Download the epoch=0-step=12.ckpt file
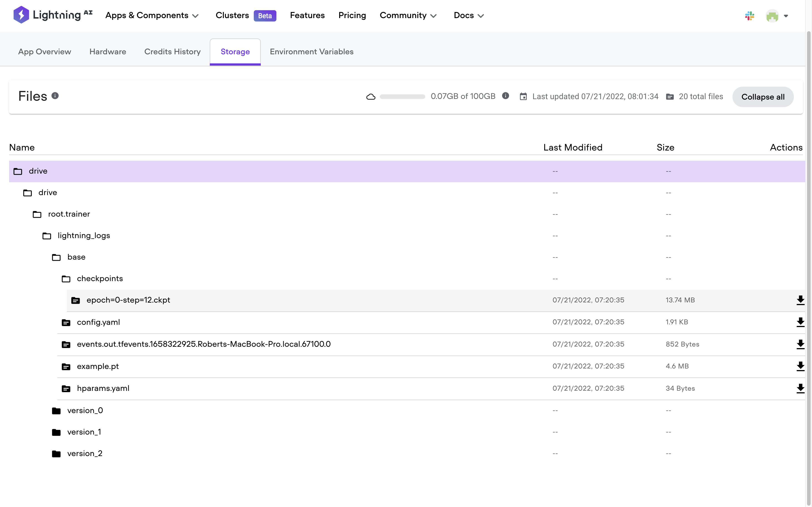This screenshot has width=812, height=507. [800, 300]
